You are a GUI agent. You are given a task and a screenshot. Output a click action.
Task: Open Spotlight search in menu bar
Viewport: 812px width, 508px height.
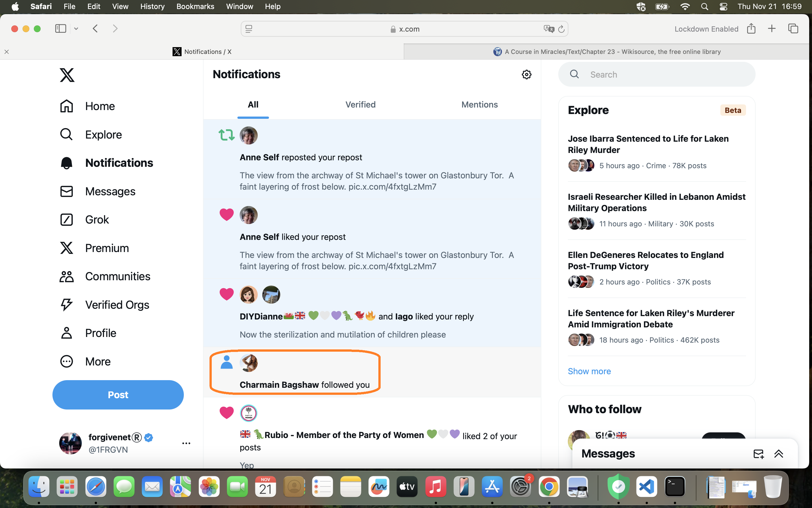(x=705, y=6)
